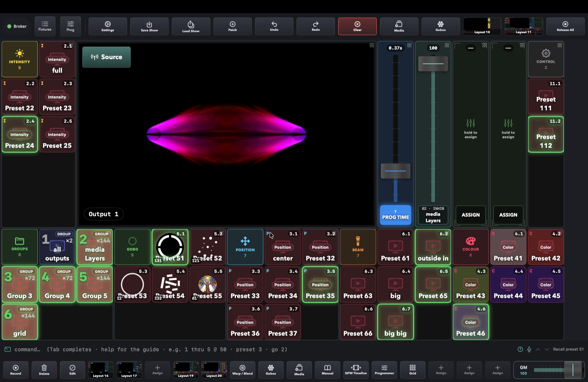This screenshot has width=588, height=382.
Task: Click the Record button
Action: (x=16, y=370)
